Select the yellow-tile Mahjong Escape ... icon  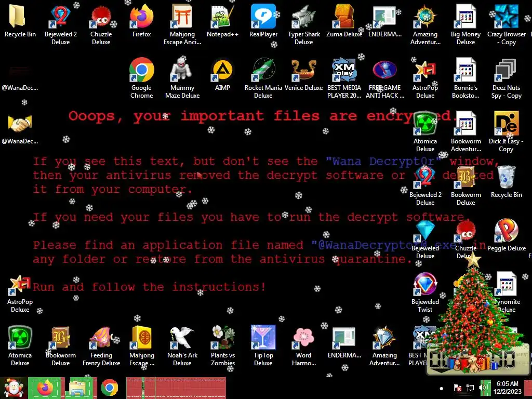point(141,346)
